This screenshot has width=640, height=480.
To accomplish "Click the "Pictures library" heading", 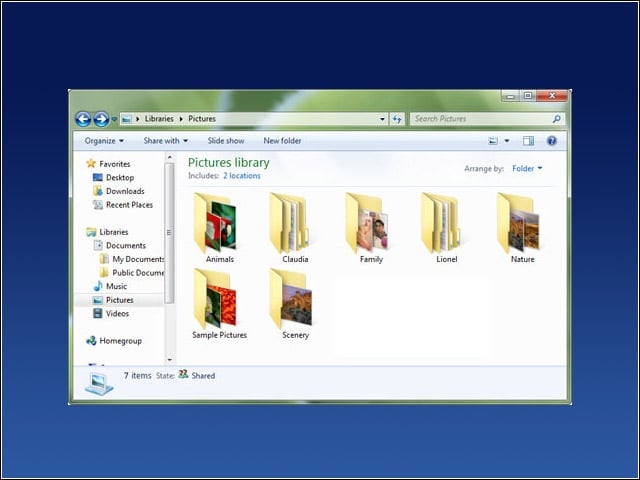I will point(229,162).
